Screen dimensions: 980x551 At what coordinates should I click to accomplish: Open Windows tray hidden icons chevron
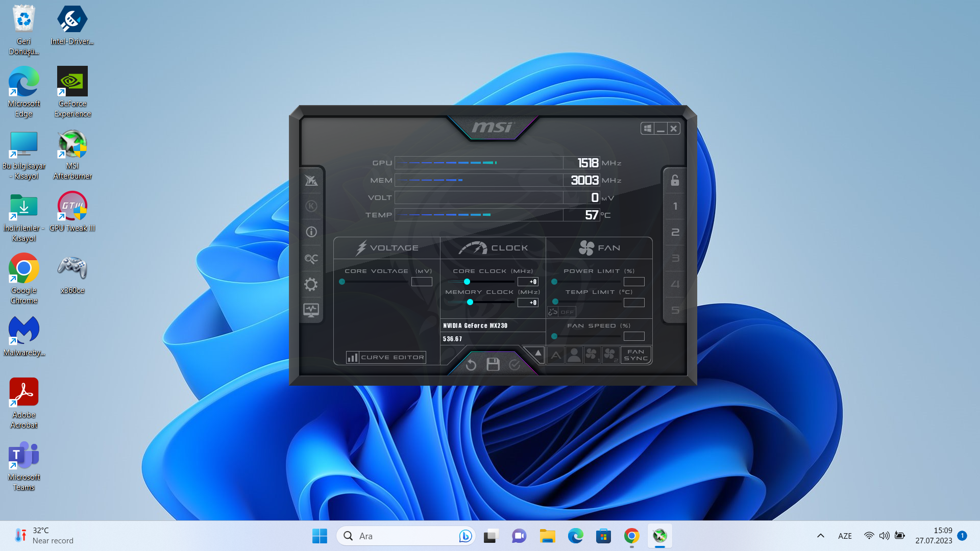click(820, 536)
